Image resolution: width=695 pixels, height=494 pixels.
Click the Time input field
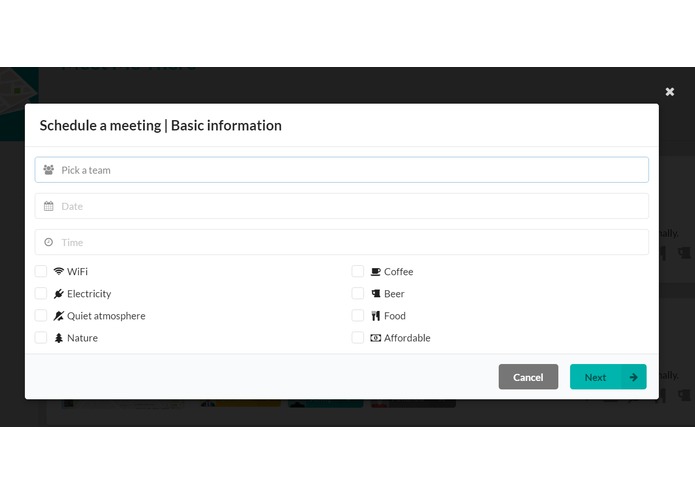tap(341, 242)
